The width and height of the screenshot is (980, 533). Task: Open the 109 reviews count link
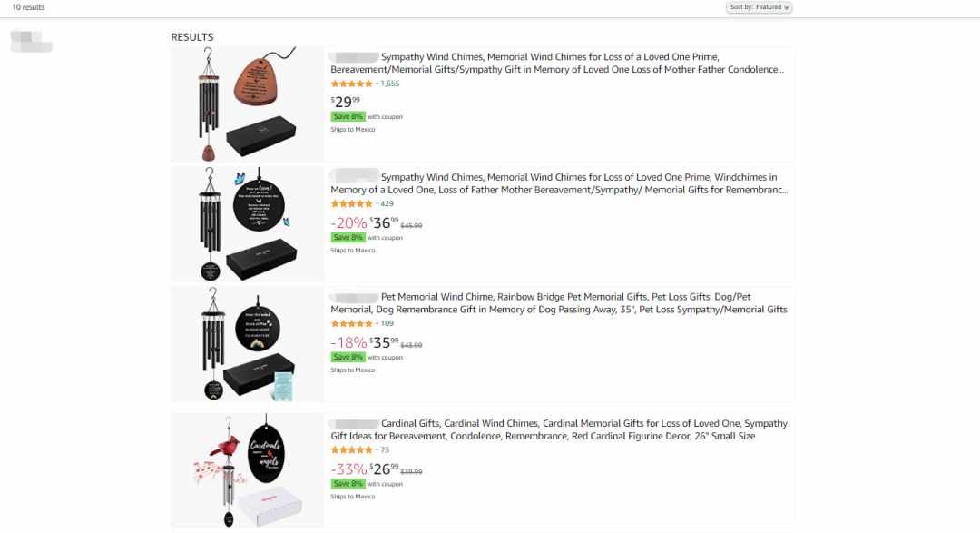click(387, 324)
